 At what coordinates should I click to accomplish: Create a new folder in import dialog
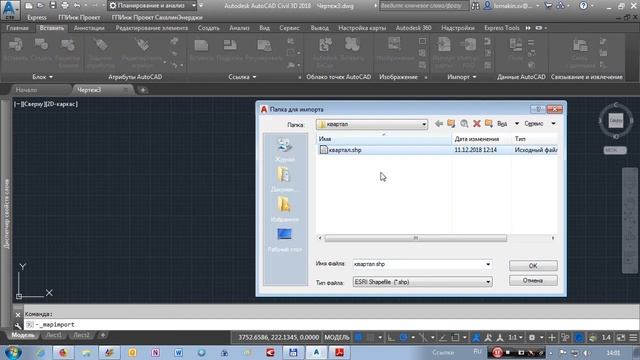[x=489, y=123]
